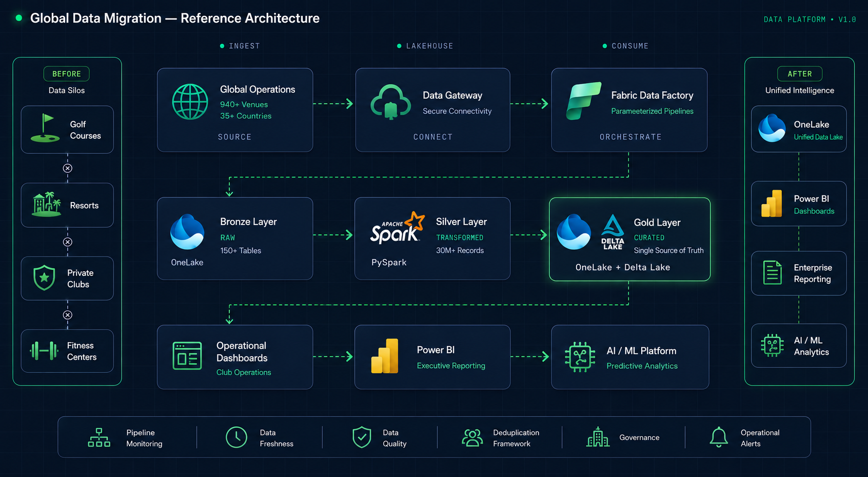Click the Bronze Layer OneLake icon
The width and height of the screenshot is (868, 477).
(187, 232)
